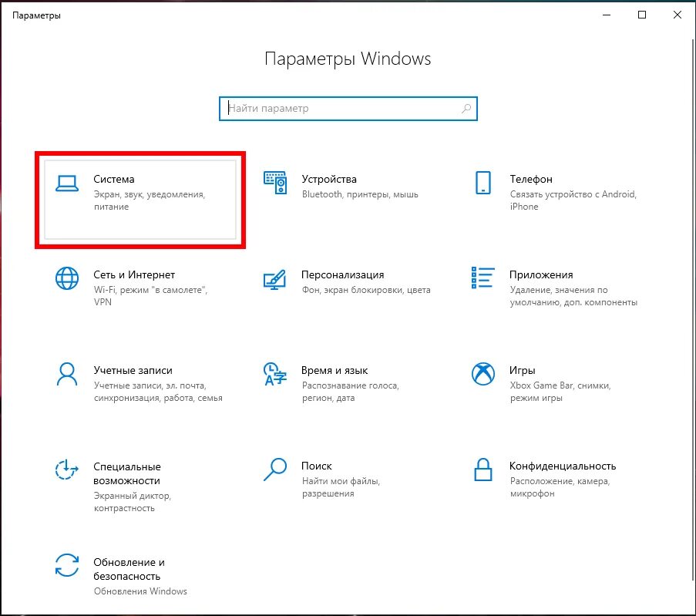Click the Параметры window title text
The image size is (696, 616).
[36, 15]
